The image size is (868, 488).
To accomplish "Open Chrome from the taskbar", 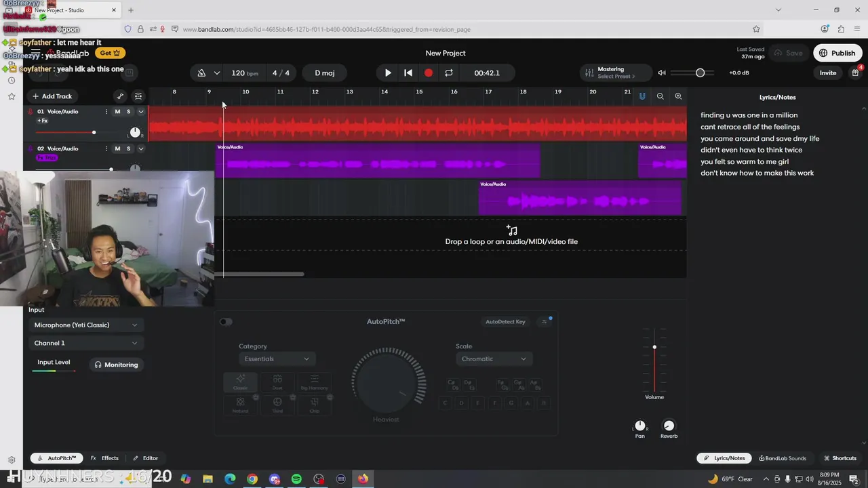I will (x=252, y=479).
